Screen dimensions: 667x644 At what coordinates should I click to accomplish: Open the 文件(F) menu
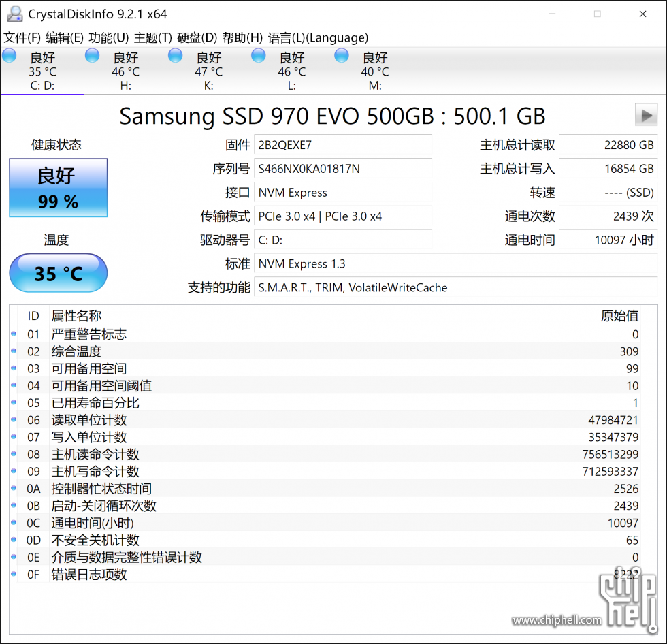pyautogui.click(x=22, y=38)
